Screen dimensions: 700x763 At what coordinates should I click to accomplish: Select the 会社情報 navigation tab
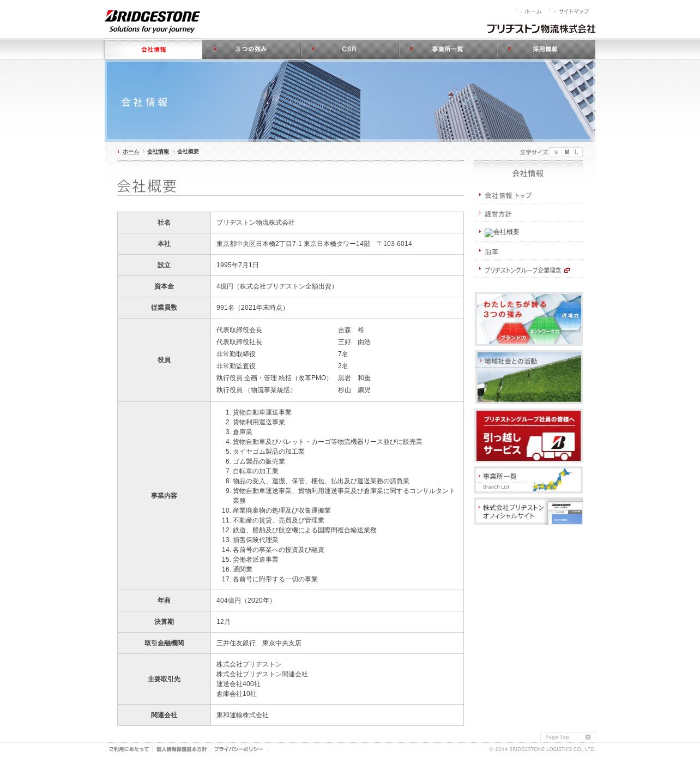point(154,50)
